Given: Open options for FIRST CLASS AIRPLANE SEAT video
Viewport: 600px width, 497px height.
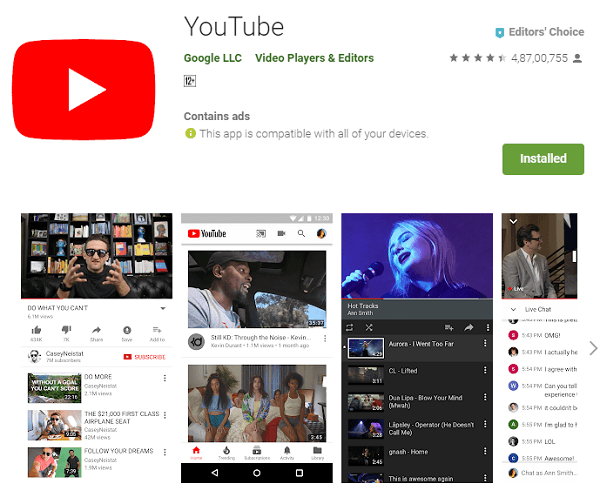Looking at the screenshot, I should click(165, 415).
